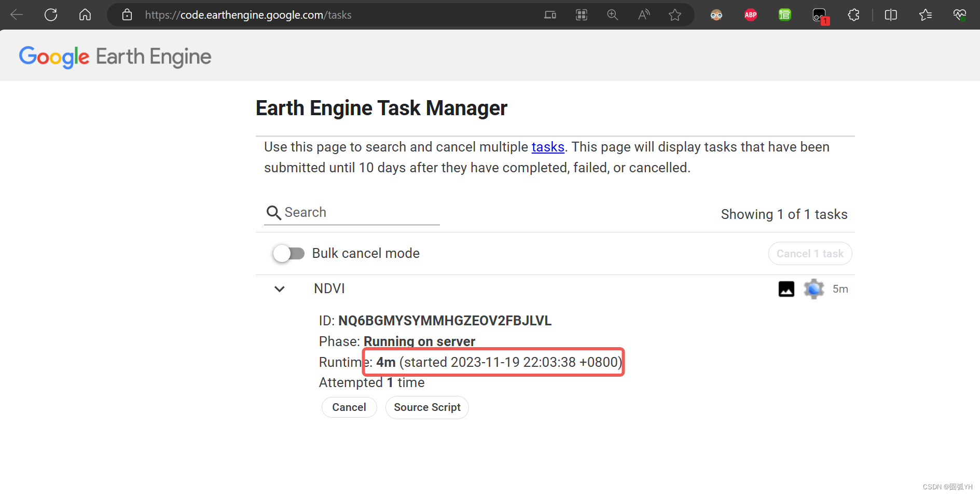Open the Collections panel icon
This screenshot has width=980, height=495.
(926, 15)
